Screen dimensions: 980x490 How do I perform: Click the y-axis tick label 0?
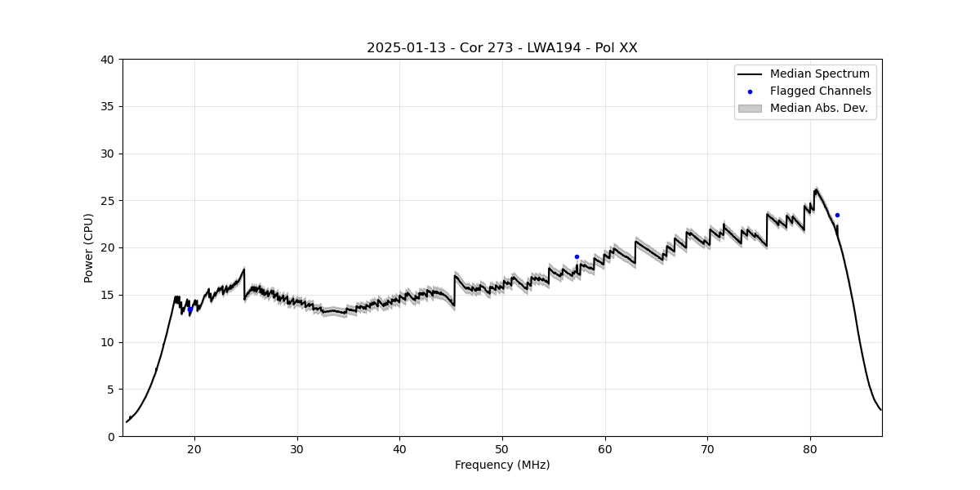[x=112, y=436]
